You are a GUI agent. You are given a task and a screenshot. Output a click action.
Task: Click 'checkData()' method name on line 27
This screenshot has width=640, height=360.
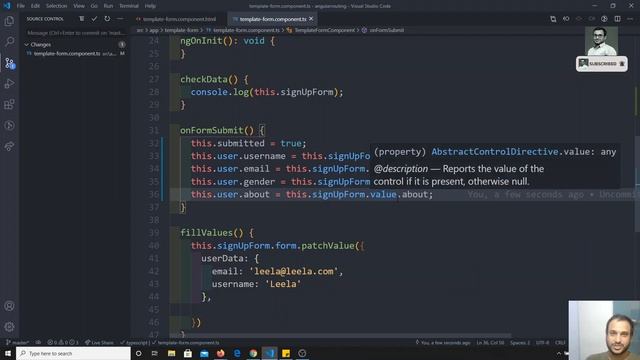tap(209, 80)
